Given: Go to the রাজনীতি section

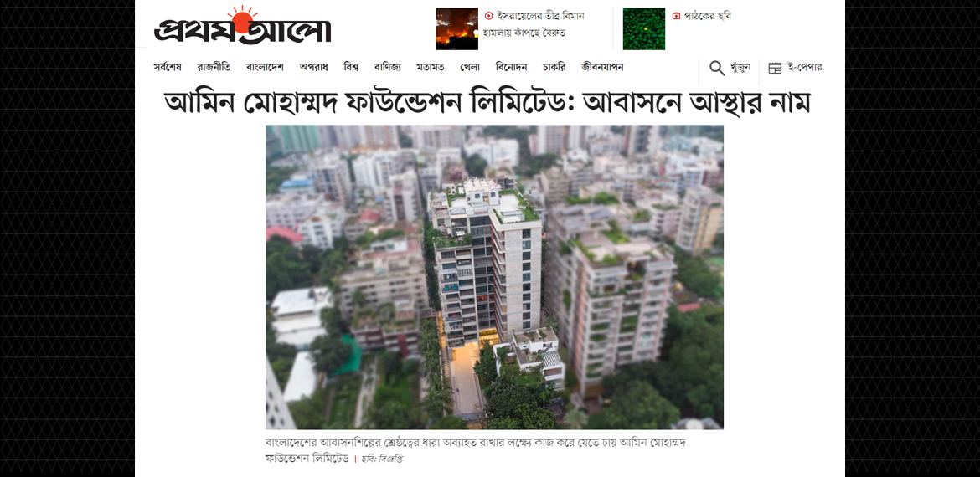Looking at the screenshot, I should (214, 68).
